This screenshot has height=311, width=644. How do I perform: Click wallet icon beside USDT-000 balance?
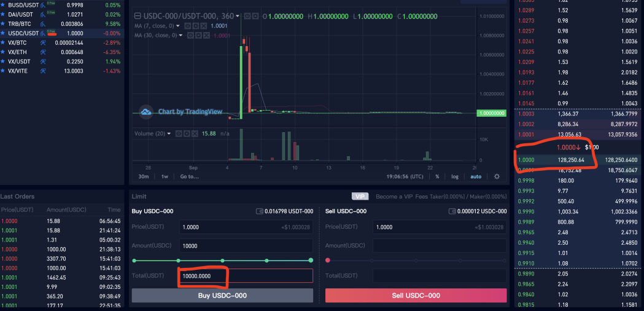click(x=260, y=211)
